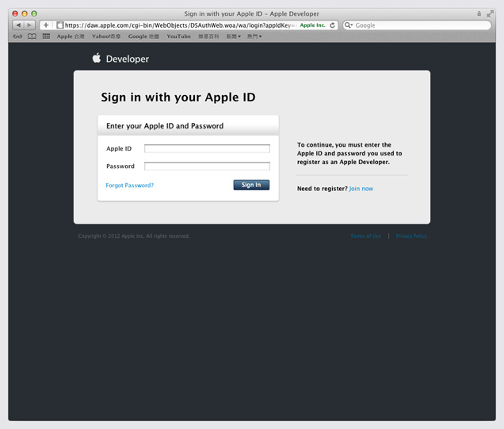Open the Yahoo! bookmark
The height and width of the screenshot is (429, 504).
coord(106,36)
